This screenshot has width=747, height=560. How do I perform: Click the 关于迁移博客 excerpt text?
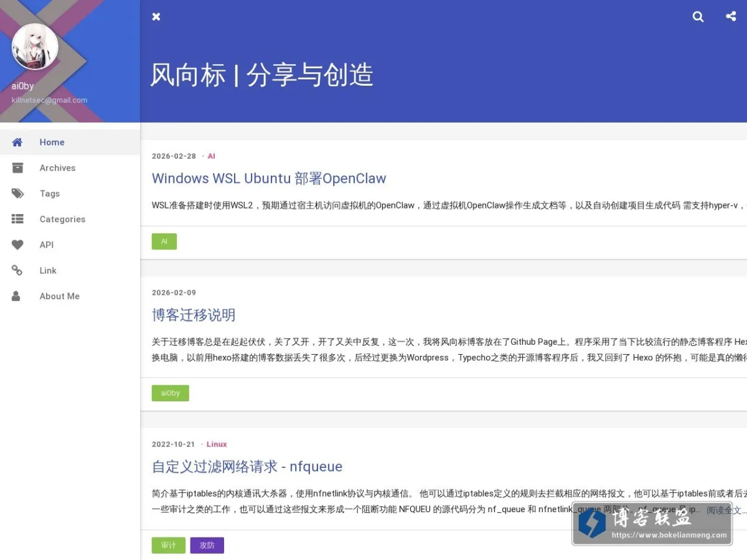pyautogui.click(x=449, y=350)
